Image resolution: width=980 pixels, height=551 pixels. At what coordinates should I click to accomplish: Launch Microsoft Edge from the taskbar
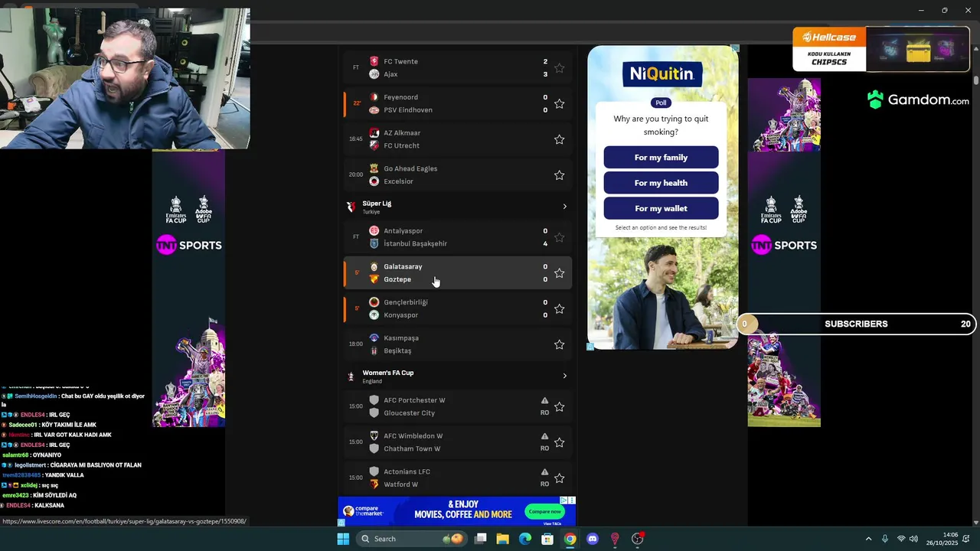point(525,539)
